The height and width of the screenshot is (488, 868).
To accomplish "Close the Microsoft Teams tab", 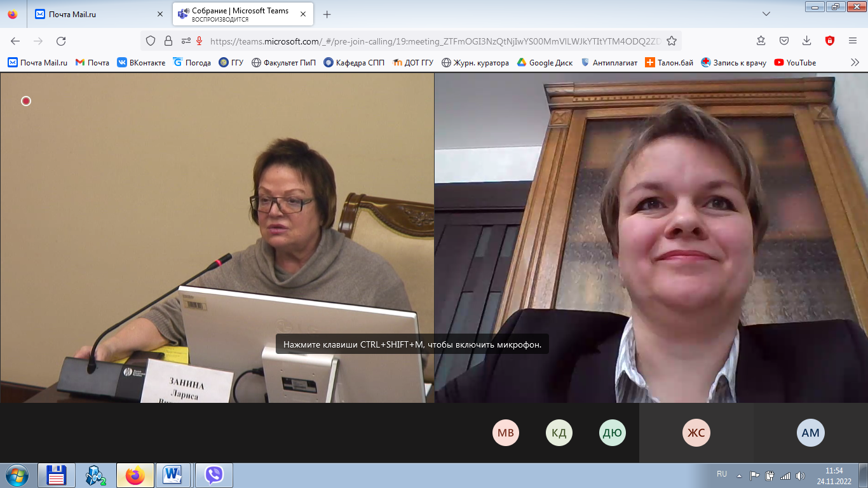I will 303,14.
